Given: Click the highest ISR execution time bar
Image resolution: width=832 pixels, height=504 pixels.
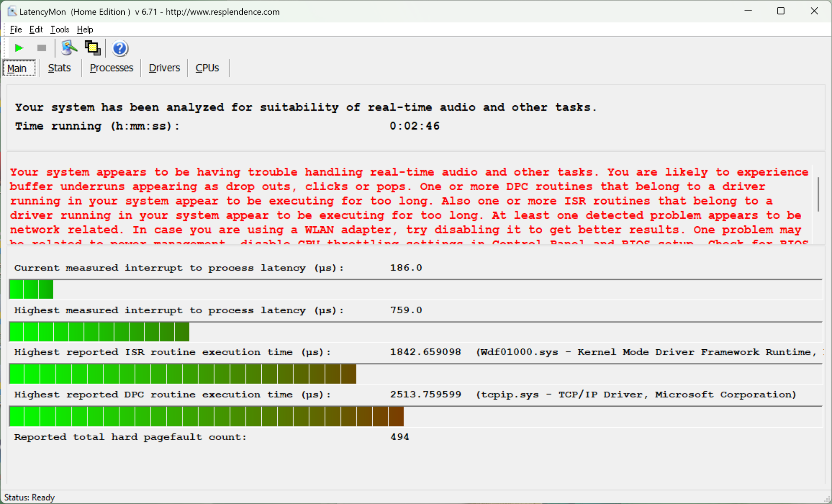Looking at the screenshot, I should pyautogui.click(x=182, y=374).
